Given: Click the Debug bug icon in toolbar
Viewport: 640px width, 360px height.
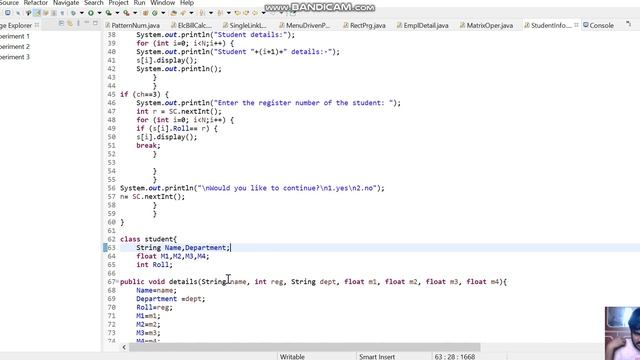Looking at the screenshot, I should tap(73, 13).
